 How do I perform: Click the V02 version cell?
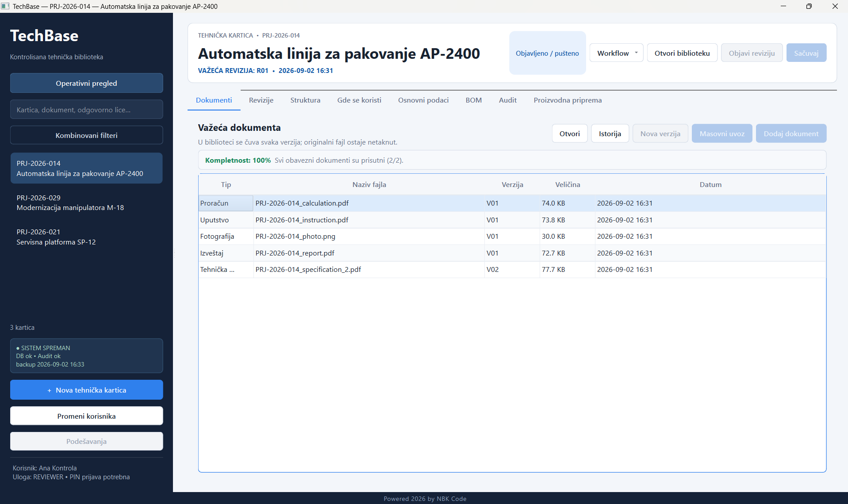tap(512, 270)
